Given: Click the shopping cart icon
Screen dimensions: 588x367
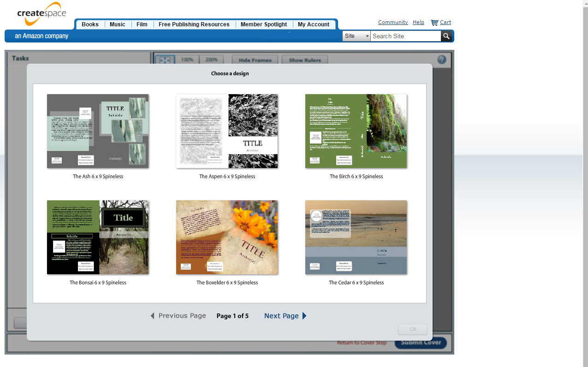Looking at the screenshot, I should (434, 23).
